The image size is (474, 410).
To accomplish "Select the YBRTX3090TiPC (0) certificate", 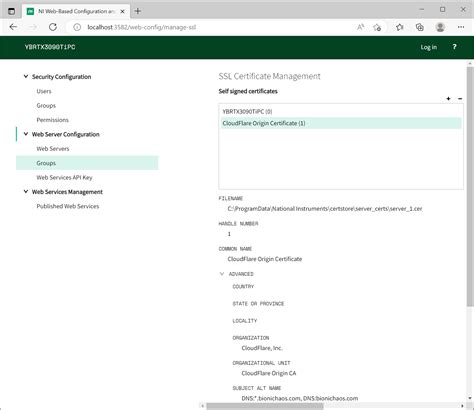I will coord(341,112).
